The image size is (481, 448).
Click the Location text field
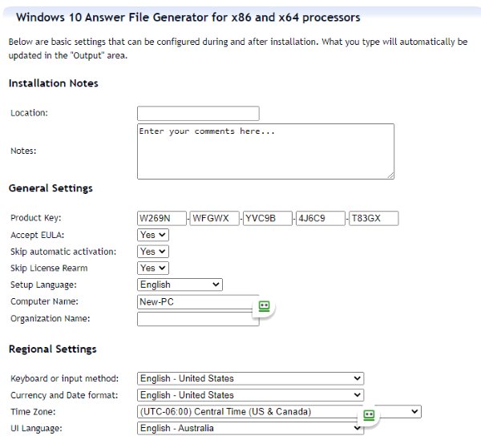198,114
